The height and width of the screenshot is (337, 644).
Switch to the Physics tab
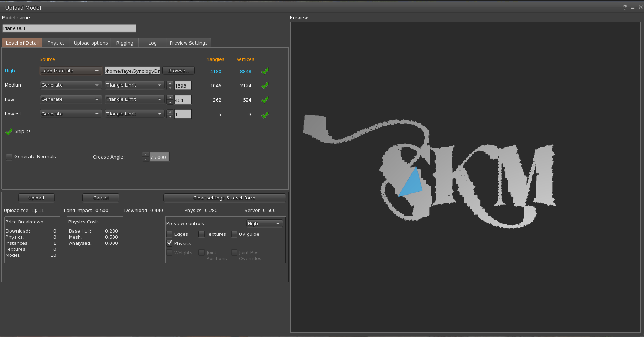pos(56,43)
